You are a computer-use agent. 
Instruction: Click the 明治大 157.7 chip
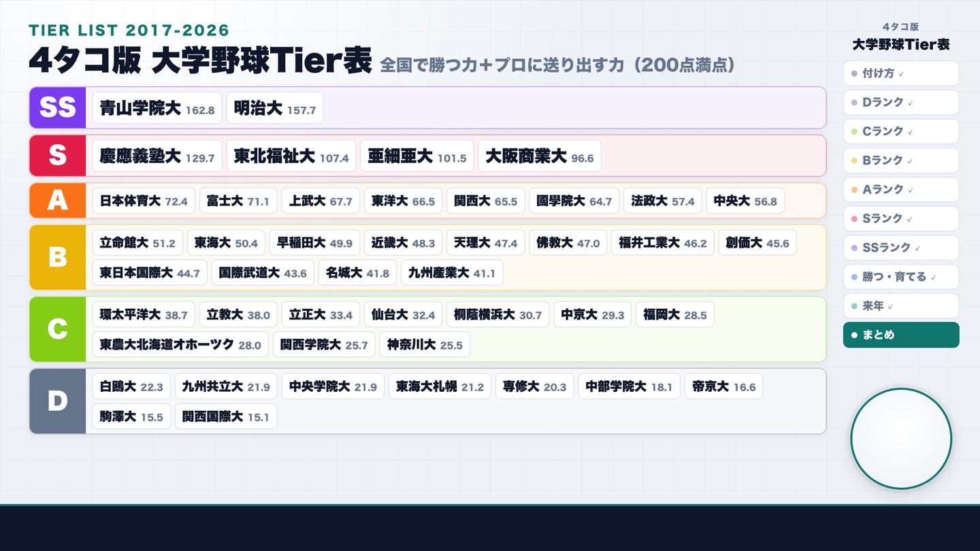click(275, 108)
